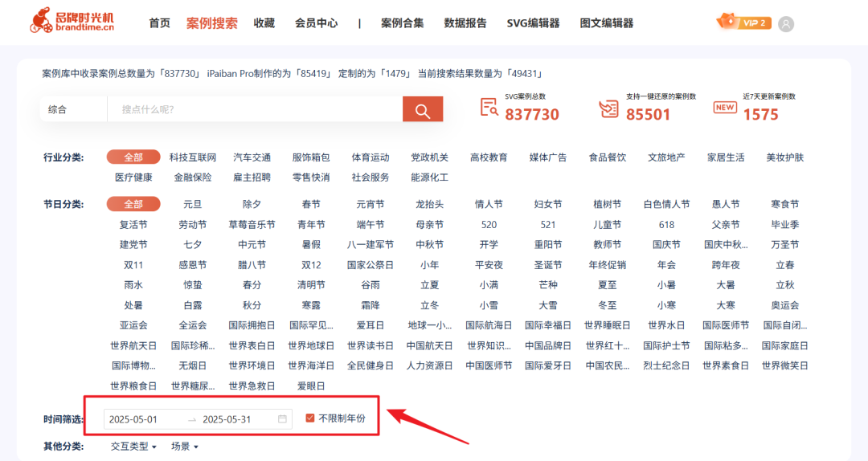
Task: Choose the 端午节 holiday filter
Action: pos(371,225)
